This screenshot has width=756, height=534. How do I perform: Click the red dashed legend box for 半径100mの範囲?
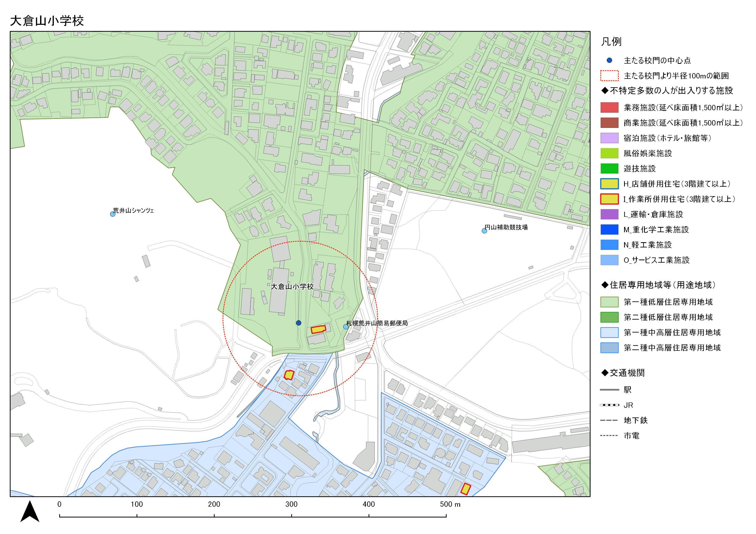[609, 76]
